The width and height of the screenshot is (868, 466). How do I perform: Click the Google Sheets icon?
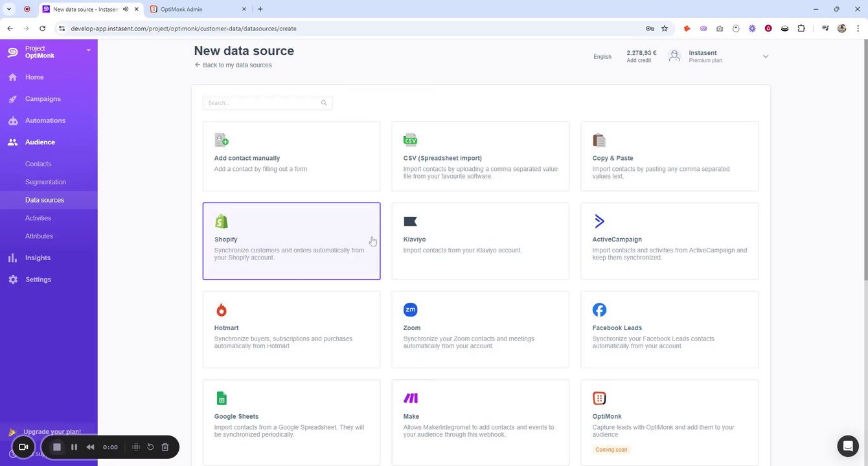pyautogui.click(x=222, y=398)
